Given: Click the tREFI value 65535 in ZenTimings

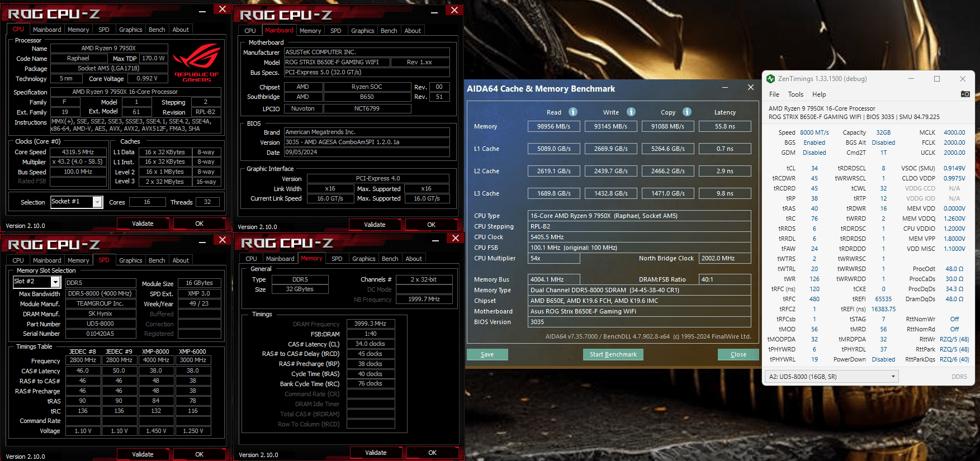Looking at the screenshot, I should pos(883,299).
